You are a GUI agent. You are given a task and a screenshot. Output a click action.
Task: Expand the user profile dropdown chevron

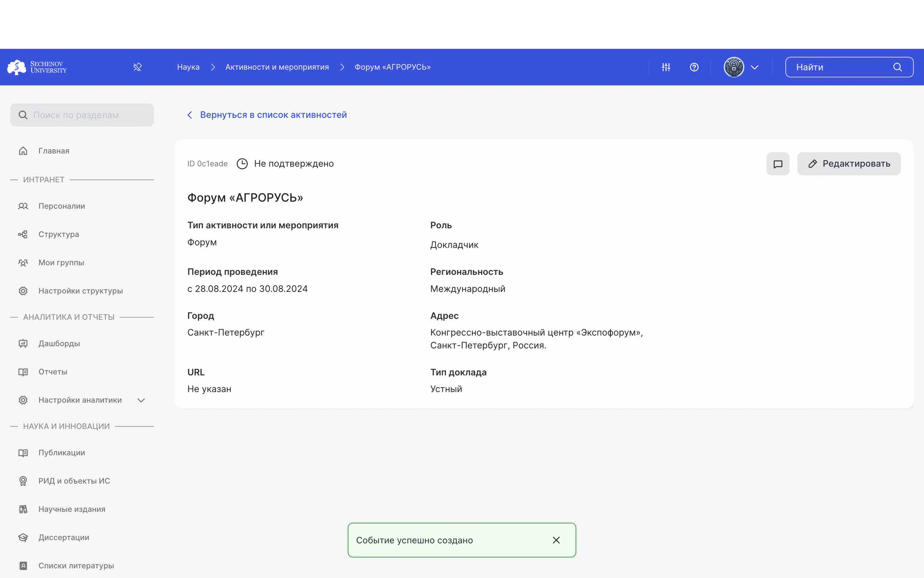pyautogui.click(x=755, y=67)
